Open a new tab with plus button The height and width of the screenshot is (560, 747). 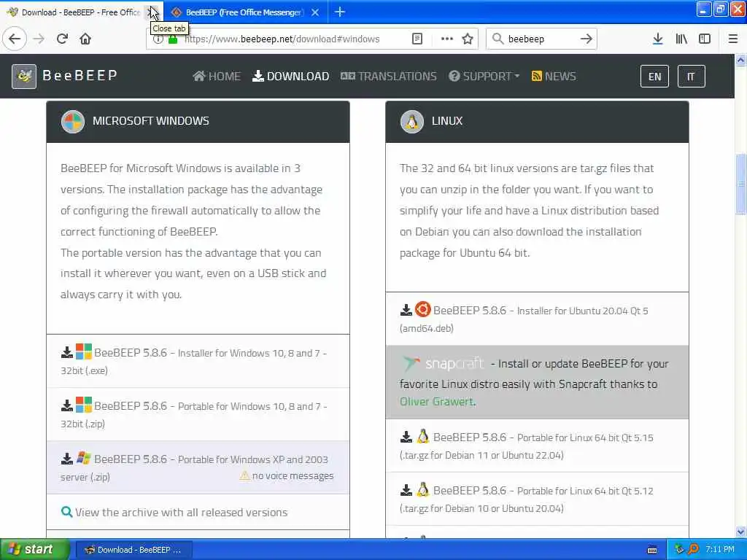click(340, 12)
